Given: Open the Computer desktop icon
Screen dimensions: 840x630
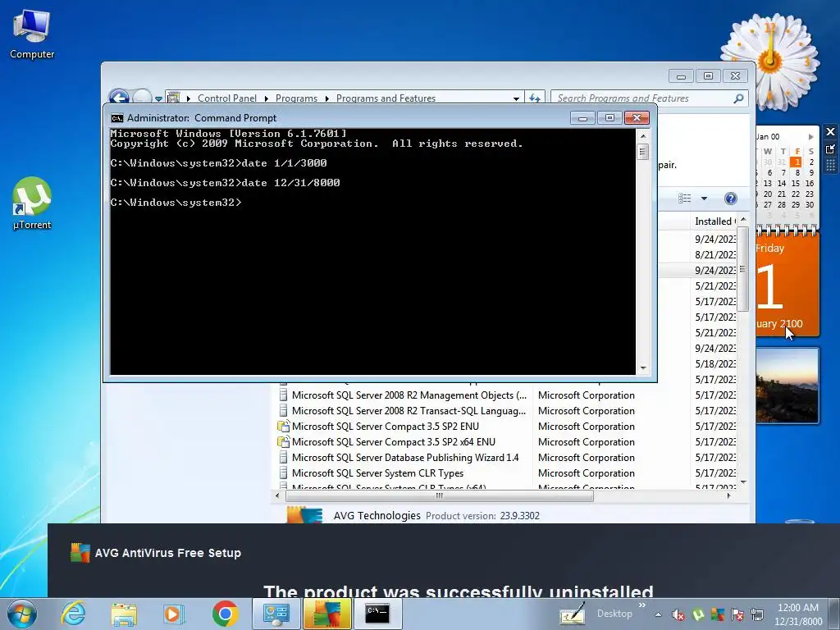Looking at the screenshot, I should 32,34.
